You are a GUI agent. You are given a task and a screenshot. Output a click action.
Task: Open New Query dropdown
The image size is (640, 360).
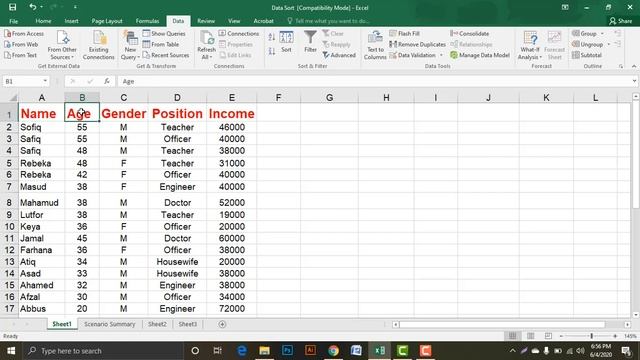tap(130, 45)
